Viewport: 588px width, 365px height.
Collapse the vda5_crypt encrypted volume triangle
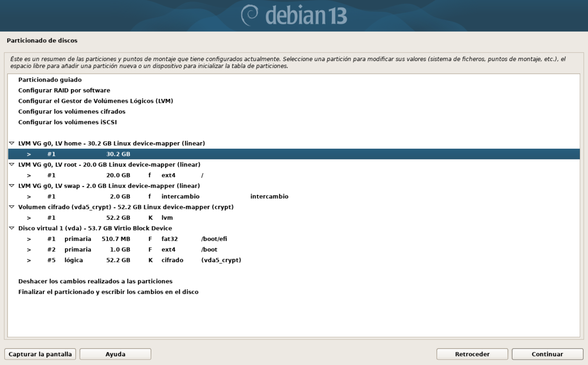tap(11, 207)
